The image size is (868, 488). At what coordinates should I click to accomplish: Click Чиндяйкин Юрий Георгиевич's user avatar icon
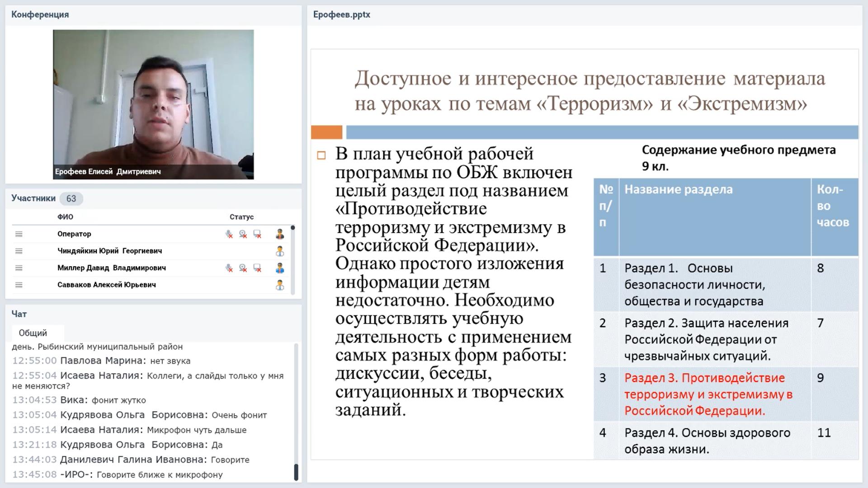pyautogui.click(x=280, y=251)
